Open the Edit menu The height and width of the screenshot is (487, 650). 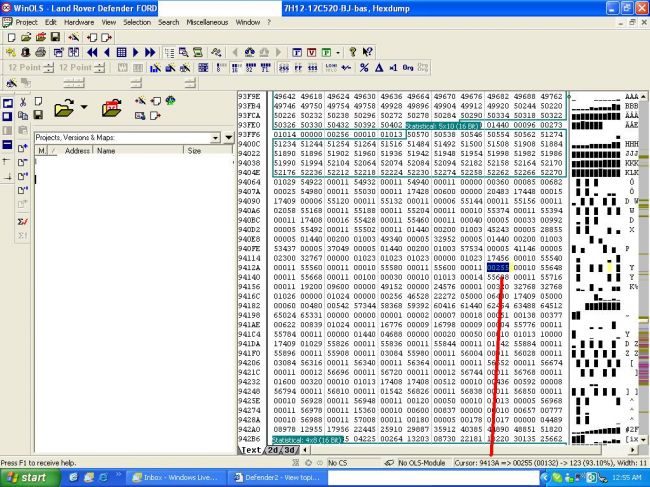click(51, 22)
